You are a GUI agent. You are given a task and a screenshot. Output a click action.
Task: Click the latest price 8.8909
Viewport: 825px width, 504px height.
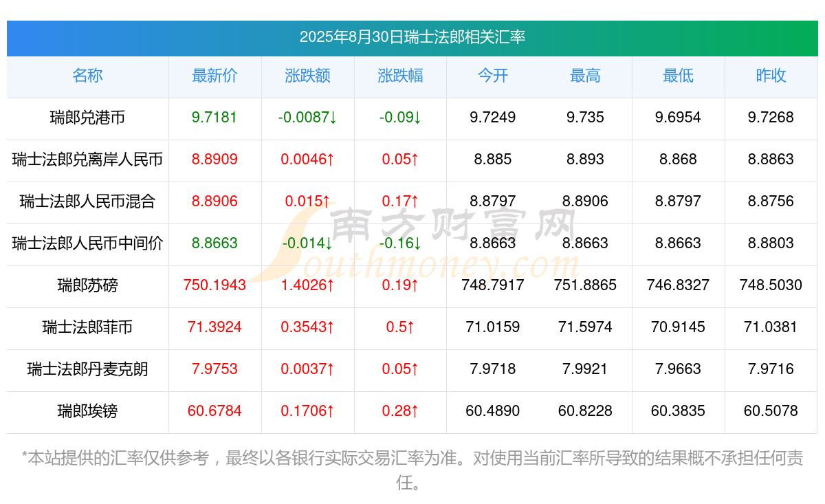(x=214, y=160)
